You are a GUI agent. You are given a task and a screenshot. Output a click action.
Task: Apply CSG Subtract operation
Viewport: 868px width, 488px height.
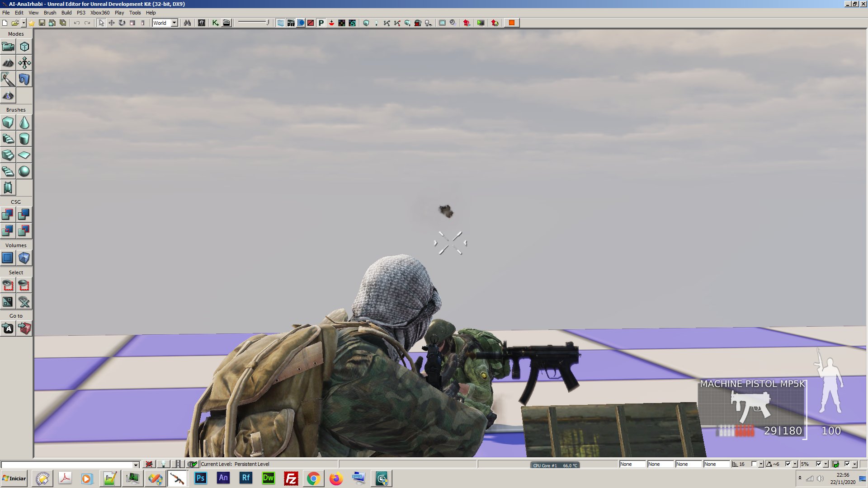click(24, 215)
